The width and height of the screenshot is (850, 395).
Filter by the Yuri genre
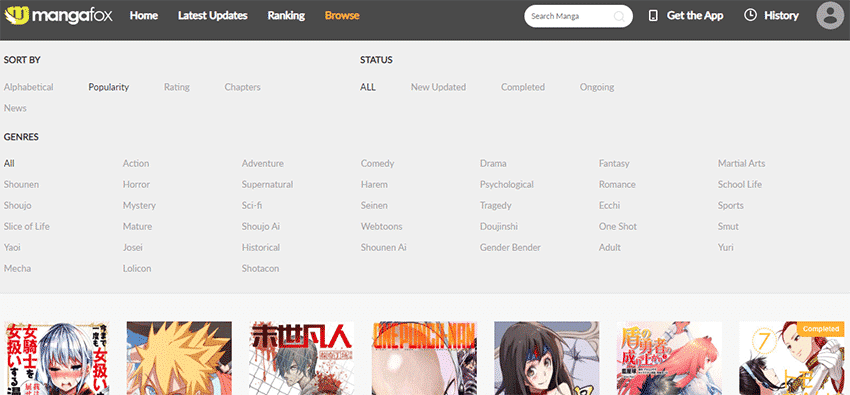pos(725,248)
